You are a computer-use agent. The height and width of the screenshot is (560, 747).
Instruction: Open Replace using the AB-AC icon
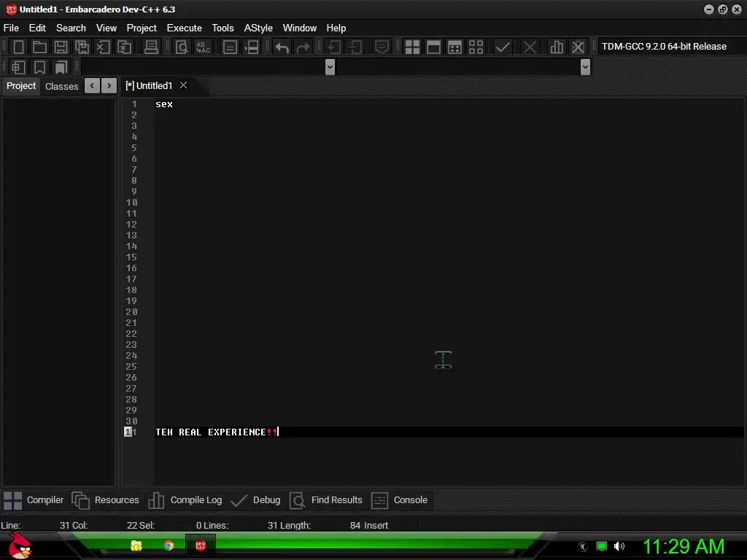203,47
